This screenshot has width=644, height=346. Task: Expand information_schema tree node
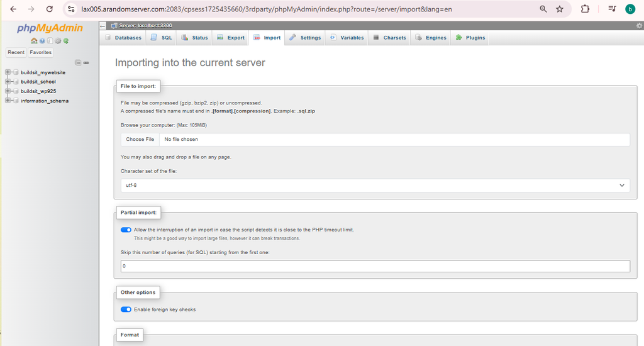pos(8,101)
